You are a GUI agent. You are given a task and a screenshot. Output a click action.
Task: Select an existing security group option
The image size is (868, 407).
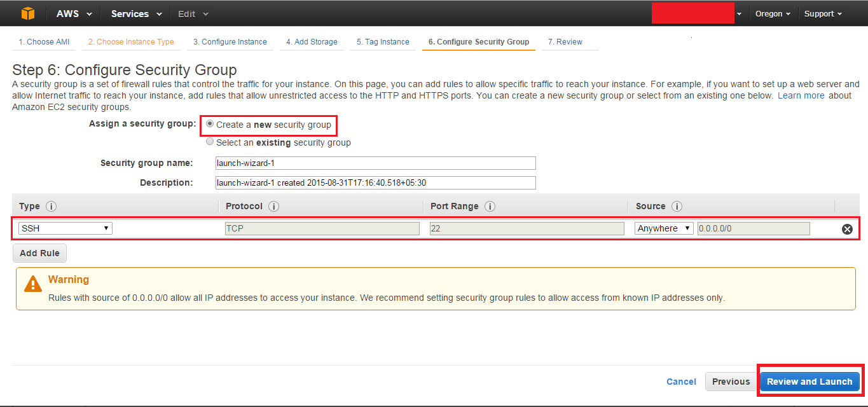point(210,142)
